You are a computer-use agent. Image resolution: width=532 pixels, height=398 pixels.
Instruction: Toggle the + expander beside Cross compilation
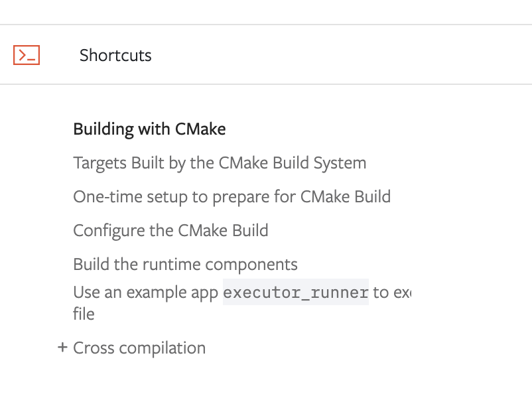click(62, 348)
